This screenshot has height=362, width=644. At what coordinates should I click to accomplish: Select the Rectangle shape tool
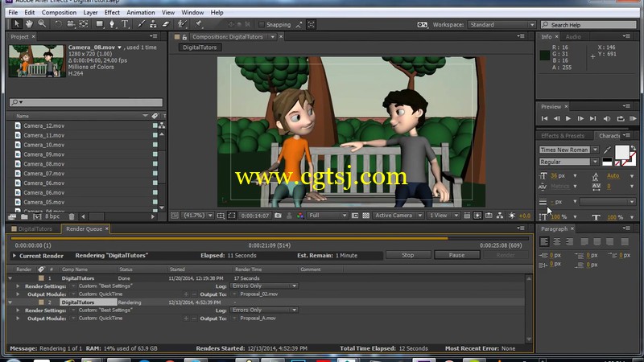coord(99,24)
